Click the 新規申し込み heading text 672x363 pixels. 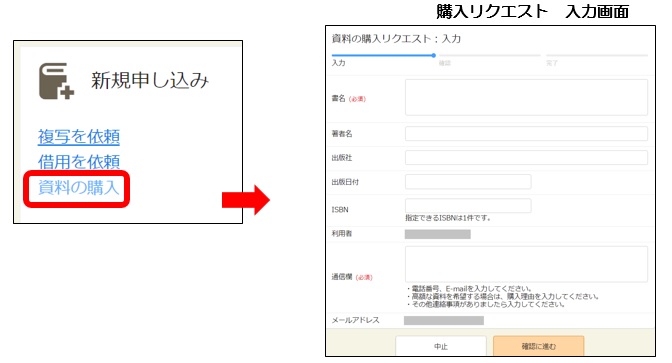click(x=150, y=81)
